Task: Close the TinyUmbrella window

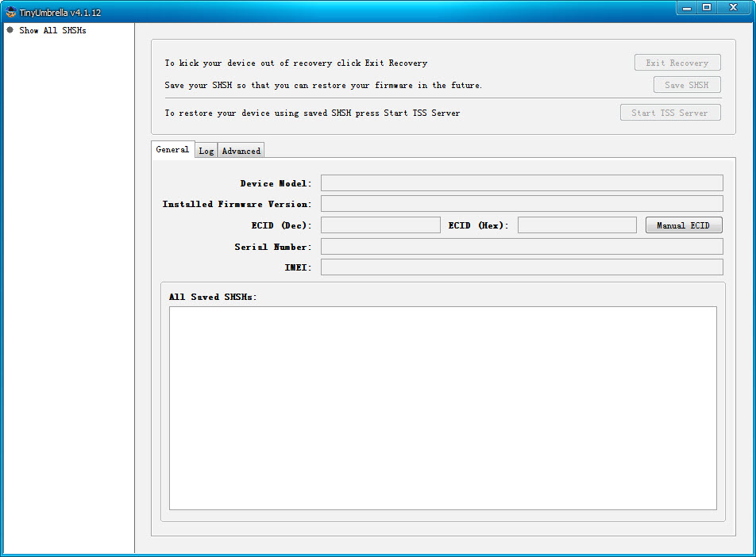Action: [733, 8]
